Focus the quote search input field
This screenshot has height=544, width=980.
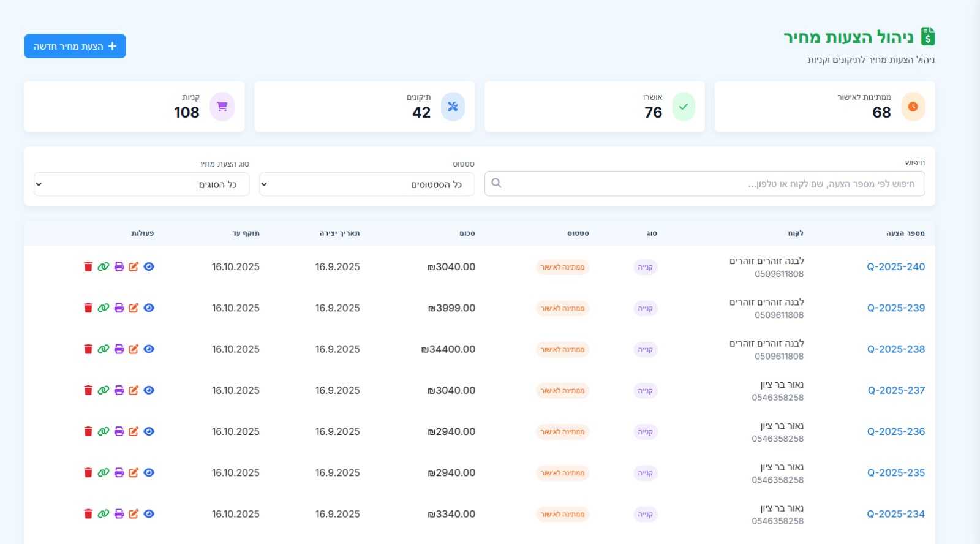tap(704, 184)
